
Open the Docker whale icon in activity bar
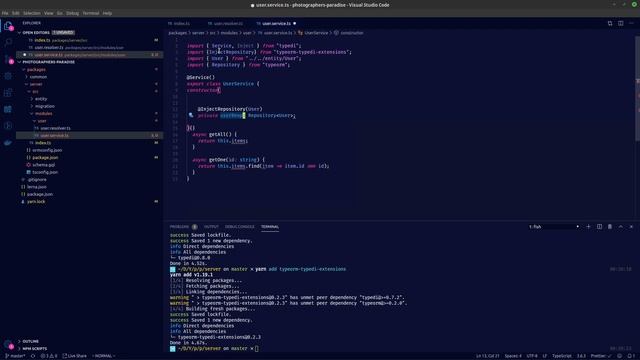click(x=8, y=143)
